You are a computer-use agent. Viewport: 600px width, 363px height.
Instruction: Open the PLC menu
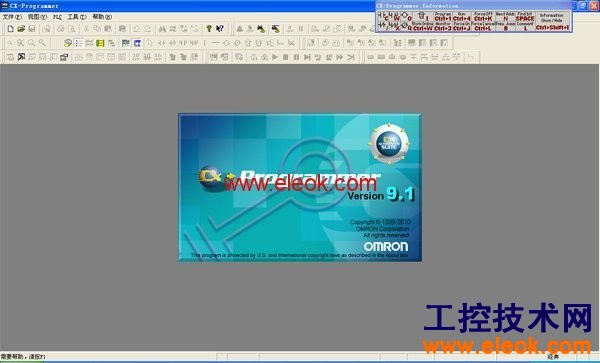point(57,17)
